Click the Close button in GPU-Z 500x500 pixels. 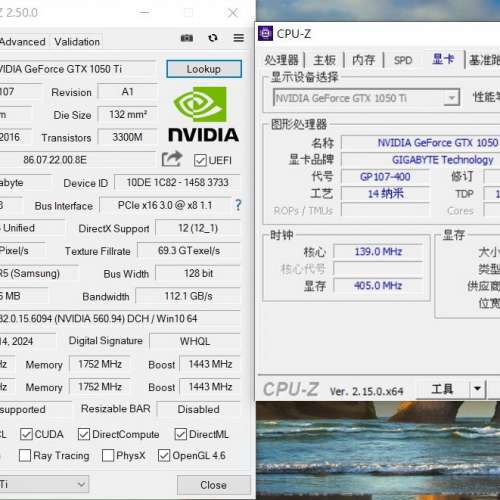213,485
